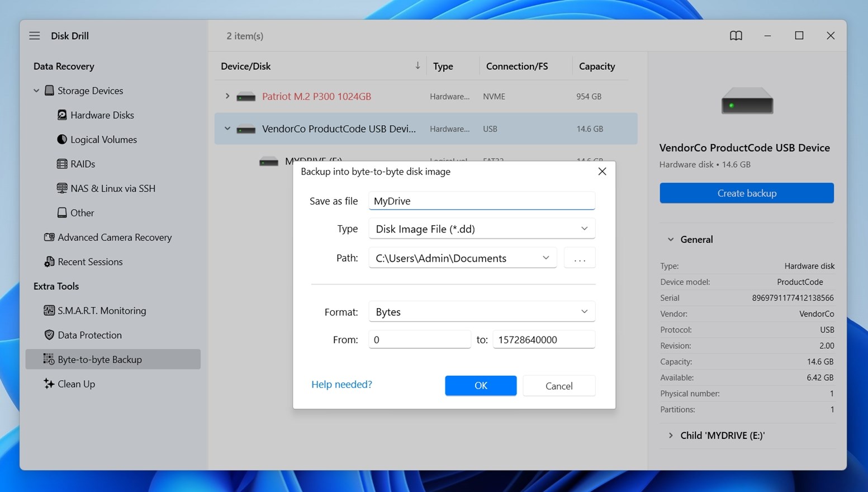Viewport: 868px width, 492px height.
Task: Click the From byte offset field
Action: point(420,339)
